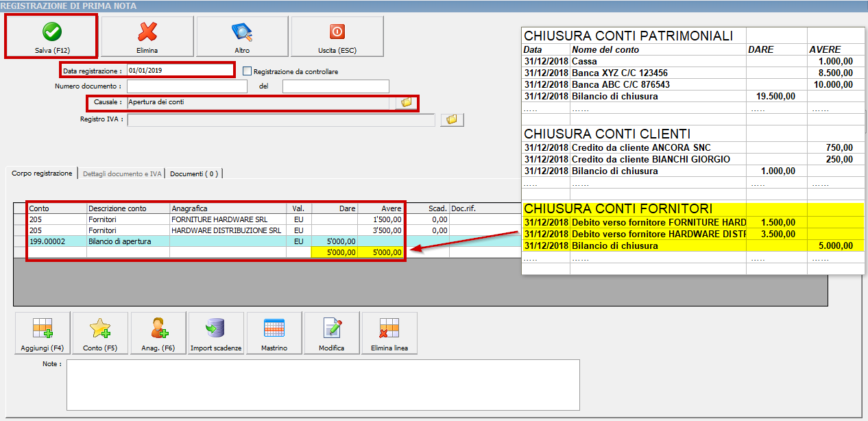The image size is (868, 421).
Task: Click the Modifica edit icon
Action: 331,333
